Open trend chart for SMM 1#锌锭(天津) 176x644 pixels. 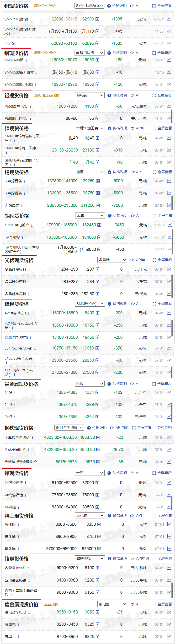(169, 150)
